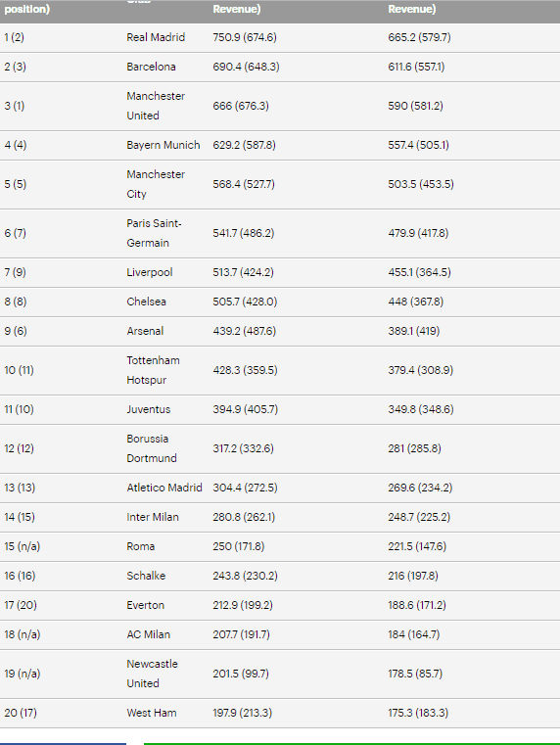Select Everton revenue 212.9 (199.2)
560x745 pixels.
(x=243, y=605)
